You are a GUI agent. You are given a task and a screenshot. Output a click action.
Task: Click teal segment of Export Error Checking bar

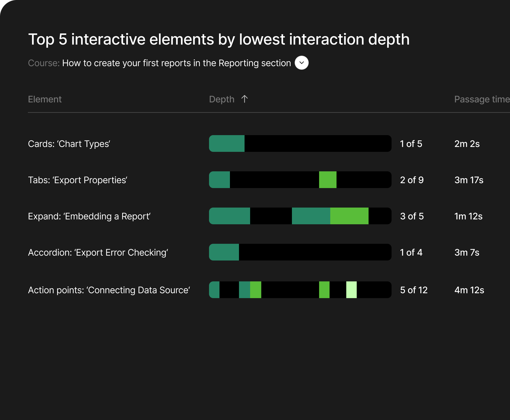click(x=224, y=252)
